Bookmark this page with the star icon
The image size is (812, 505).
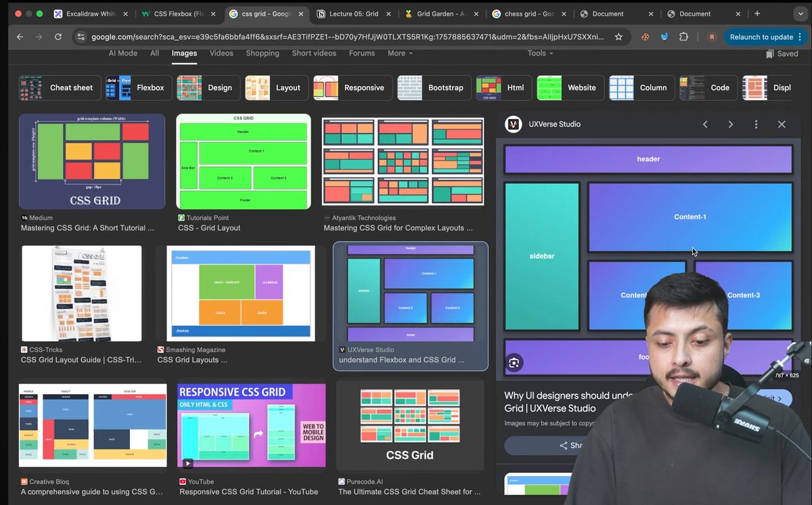pyautogui.click(x=618, y=37)
